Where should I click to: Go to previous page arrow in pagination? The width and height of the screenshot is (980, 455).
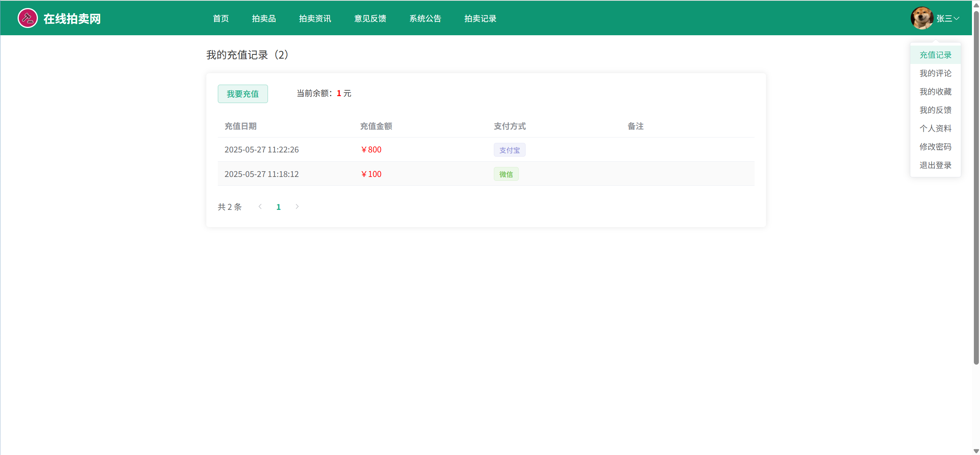click(260, 207)
